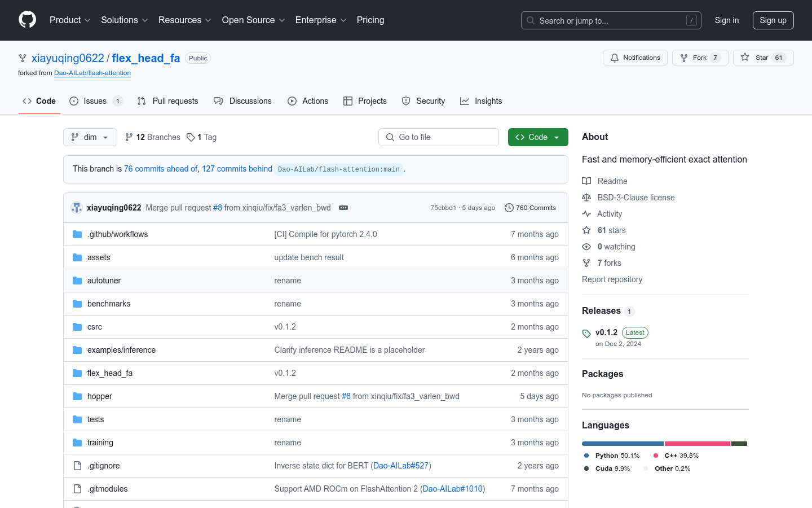Expand the Product menu

pos(70,20)
